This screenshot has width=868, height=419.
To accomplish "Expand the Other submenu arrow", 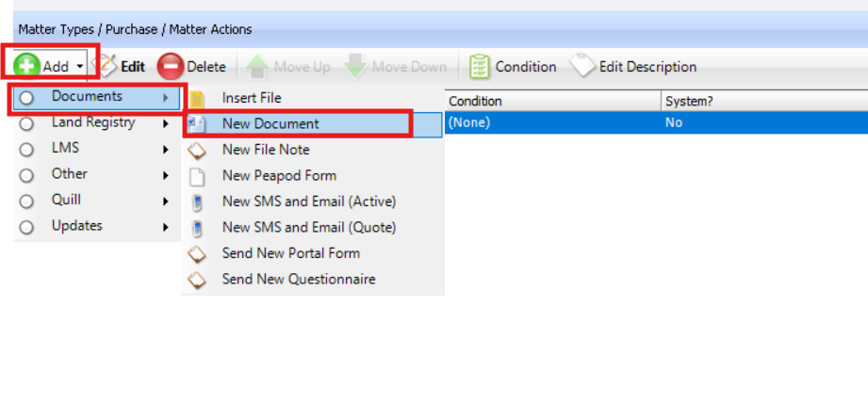I will pyautogui.click(x=166, y=175).
